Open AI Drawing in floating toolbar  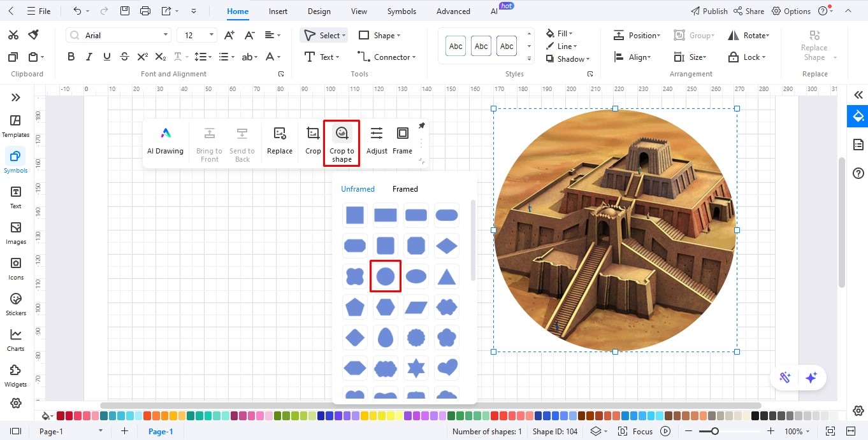click(x=165, y=141)
